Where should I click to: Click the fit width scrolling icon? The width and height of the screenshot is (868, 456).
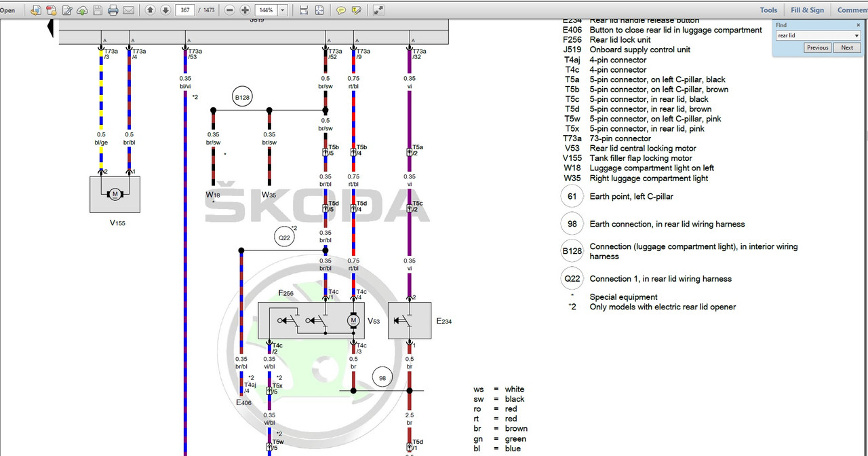point(303,10)
